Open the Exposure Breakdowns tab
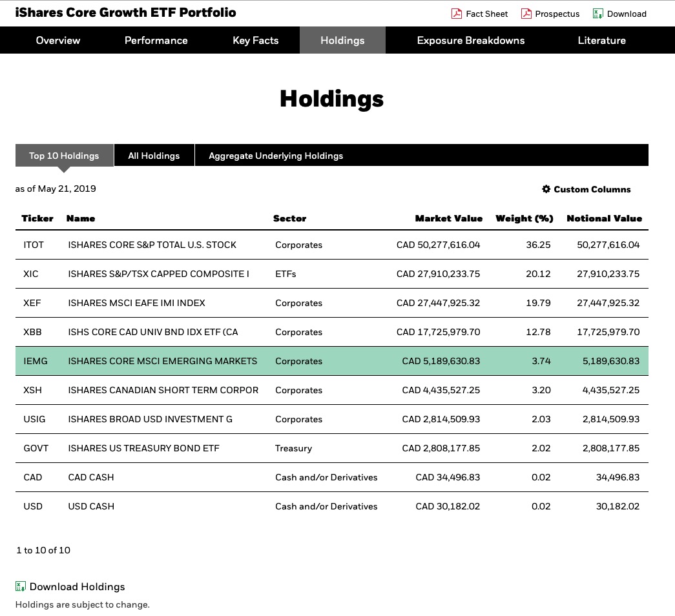 tap(471, 40)
